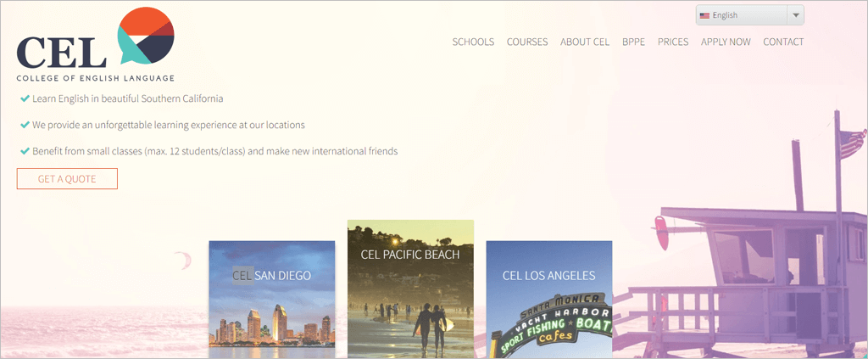Open the Schools menu
Viewport: 868px width, 359px height.
(x=473, y=42)
